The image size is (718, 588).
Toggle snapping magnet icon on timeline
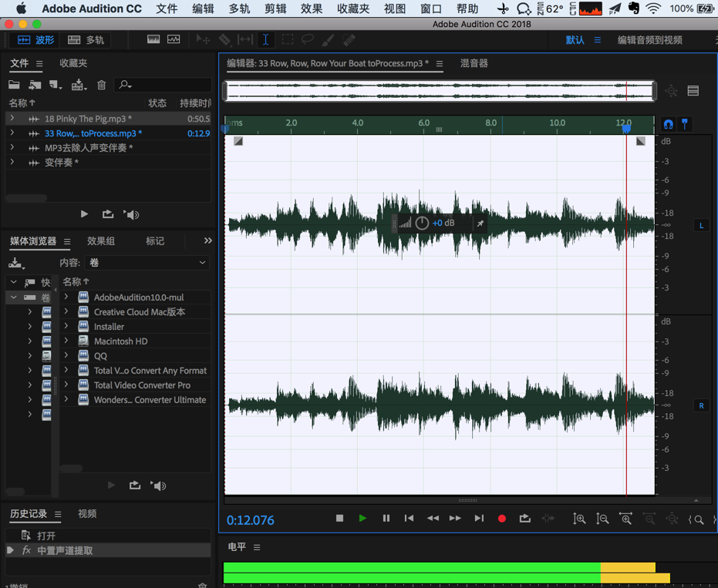click(668, 124)
